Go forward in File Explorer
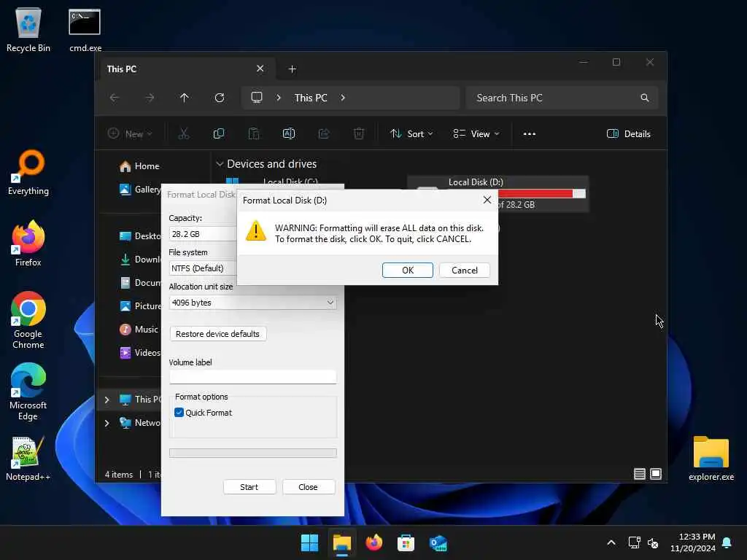The width and height of the screenshot is (747, 560). (x=150, y=98)
